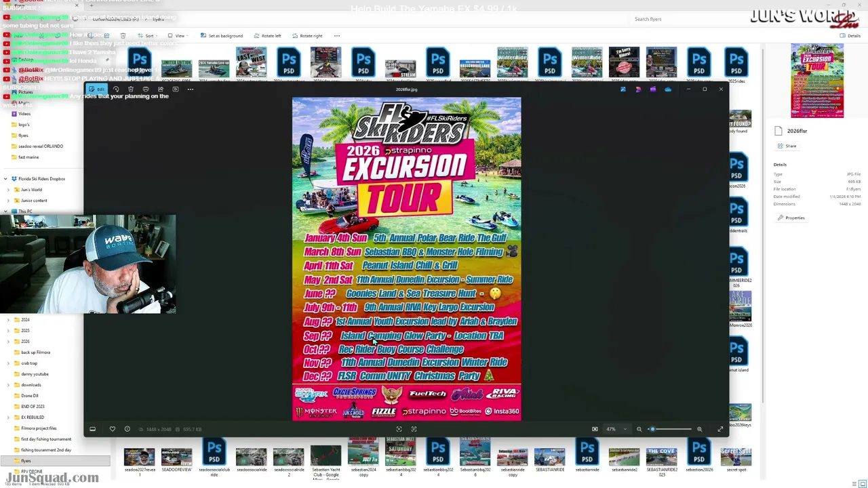Click the actual-size zoom icon in Photos
This screenshot has width=868, height=488.
coord(414,429)
